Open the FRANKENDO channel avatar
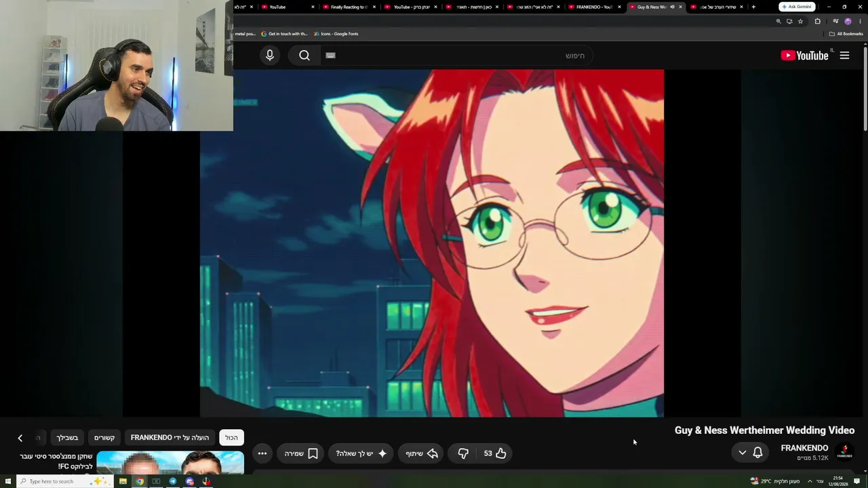This screenshot has height=488, width=868. coord(844,452)
